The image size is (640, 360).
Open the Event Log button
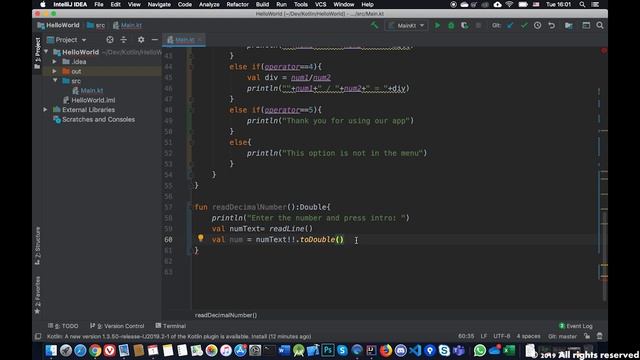coord(576,326)
